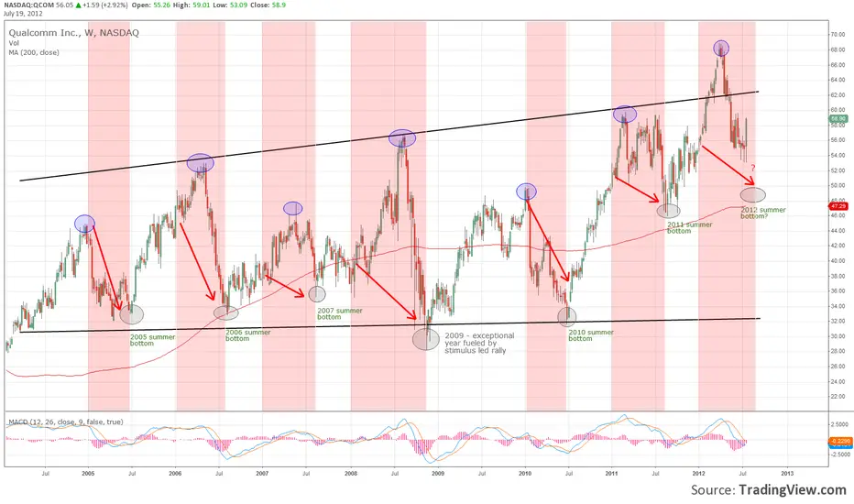This screenshot has width=854, height=504.
Task: Click the green 58.90 current price tag
Action: 838,118
